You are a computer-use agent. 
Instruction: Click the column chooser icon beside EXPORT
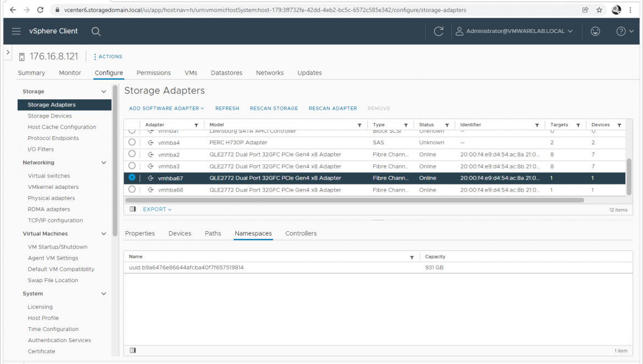[133, 209]
